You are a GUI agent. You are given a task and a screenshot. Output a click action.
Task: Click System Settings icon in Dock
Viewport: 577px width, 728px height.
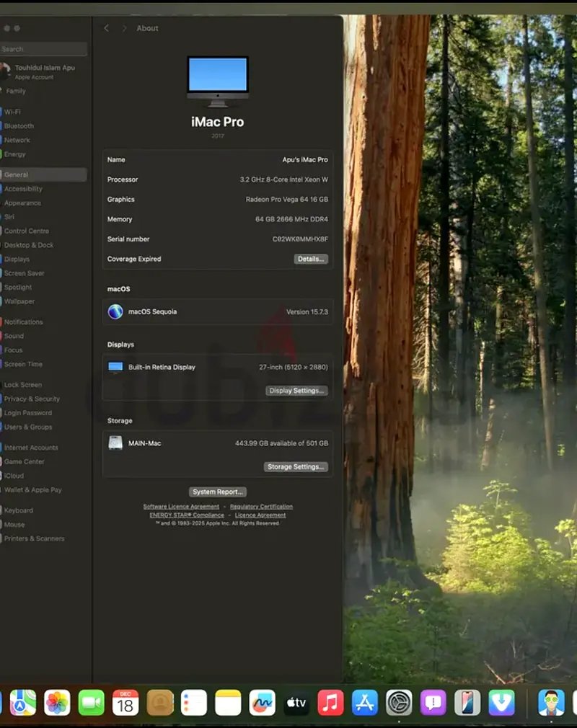pyautogui.click(x=399, y=702)
